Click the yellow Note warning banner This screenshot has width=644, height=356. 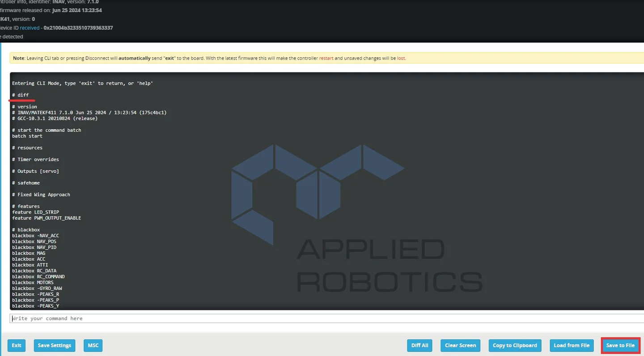pos(327,58)
